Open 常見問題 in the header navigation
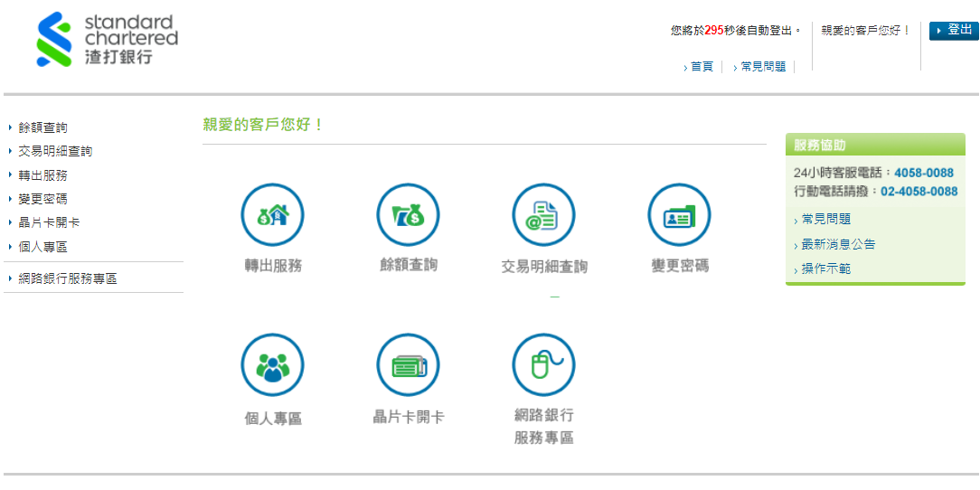 [763, 67]
